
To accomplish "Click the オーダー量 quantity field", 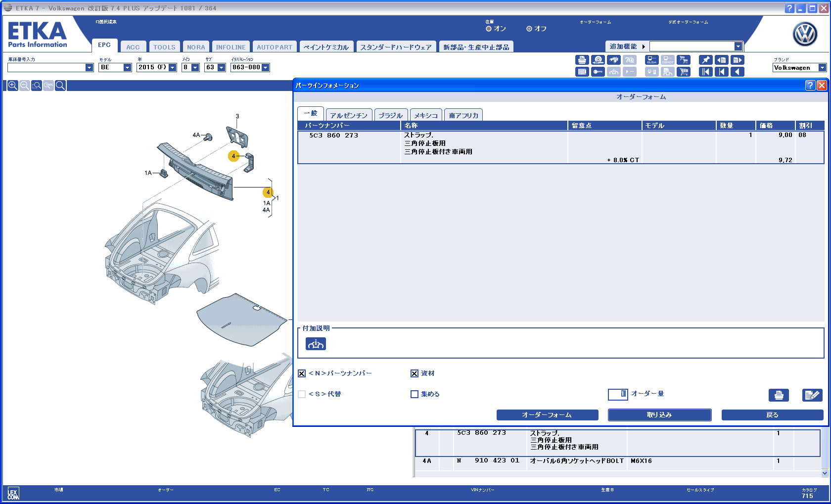I will [618, 394].
